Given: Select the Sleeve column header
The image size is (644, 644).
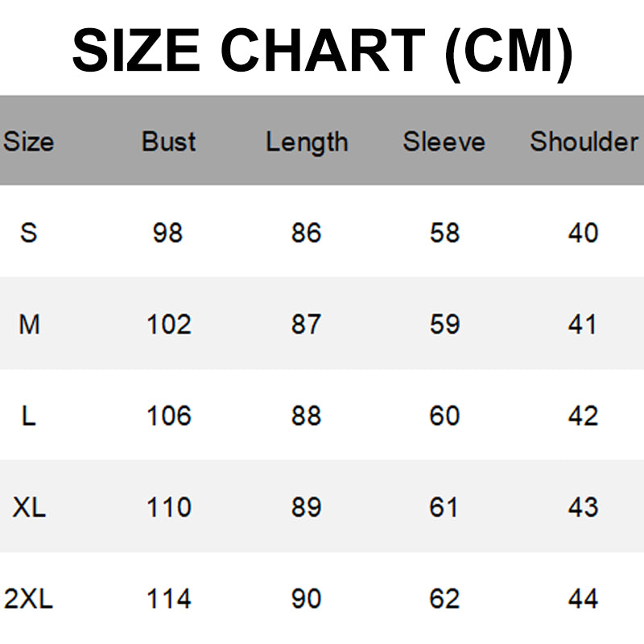Looking at the screenshot, I should coord(444,142).
